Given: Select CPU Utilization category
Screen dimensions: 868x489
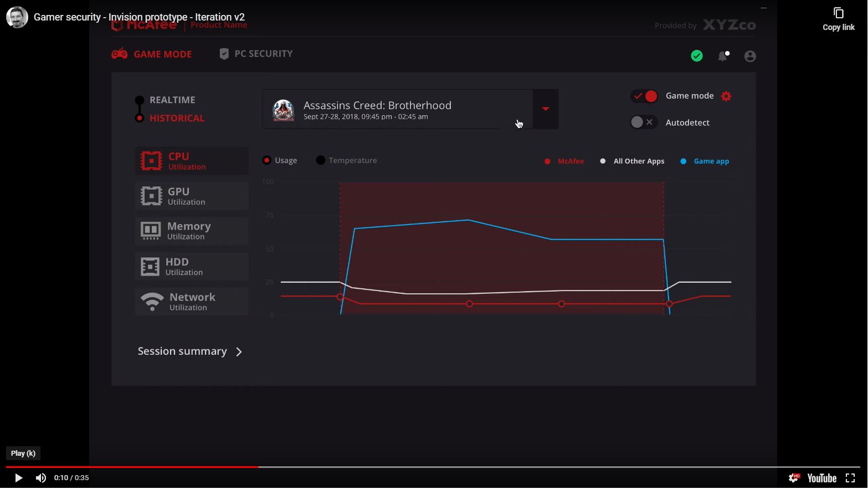Looking at the screenshot, I should point(192,161).
